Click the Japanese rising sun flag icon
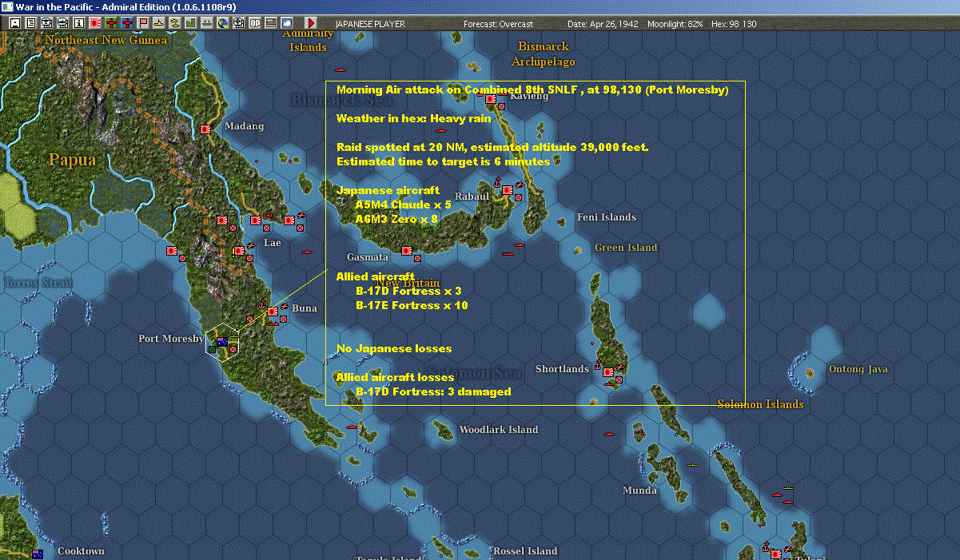This screenshot has height=560, width=960. (95, 23)
